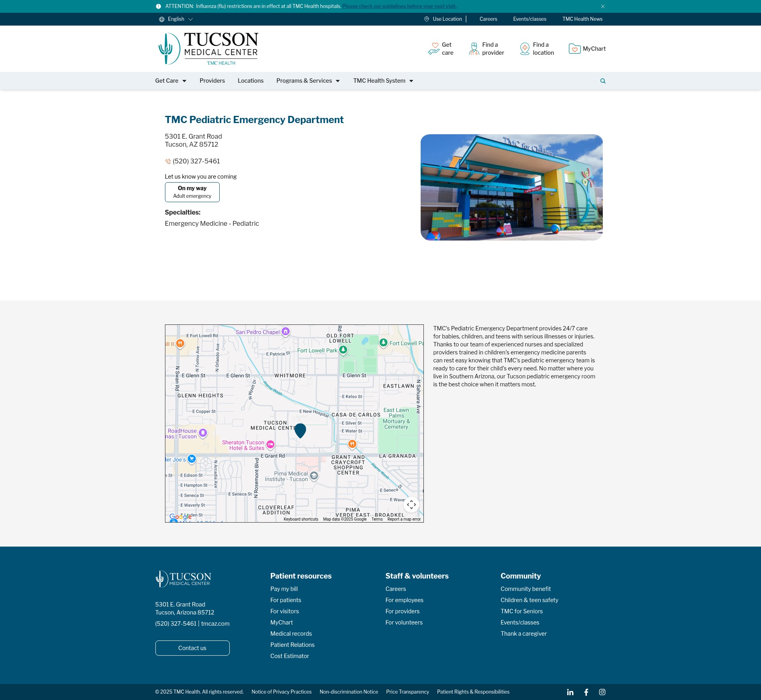
Task: Open For volunteers link
Action: (x=404, y=622)
